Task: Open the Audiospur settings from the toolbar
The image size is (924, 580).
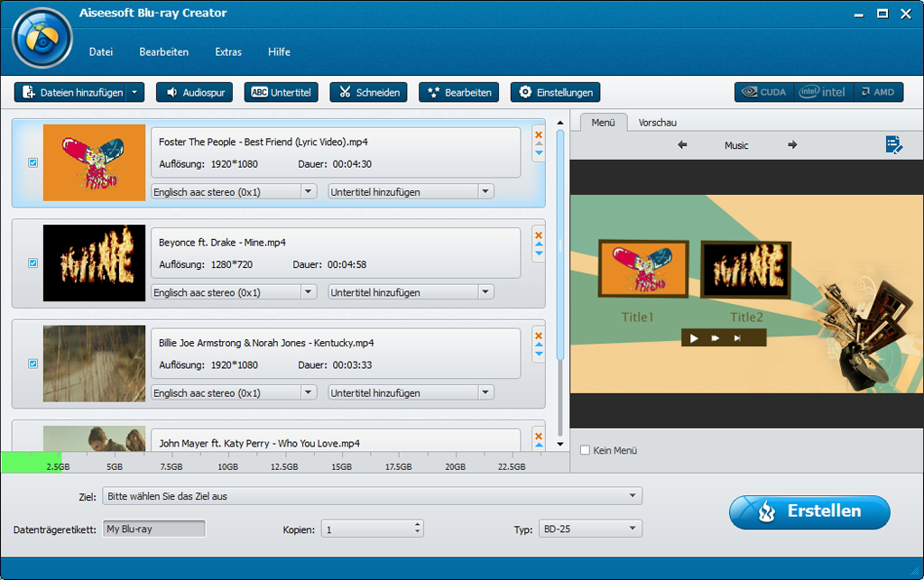Action: (x=194, y=91)
